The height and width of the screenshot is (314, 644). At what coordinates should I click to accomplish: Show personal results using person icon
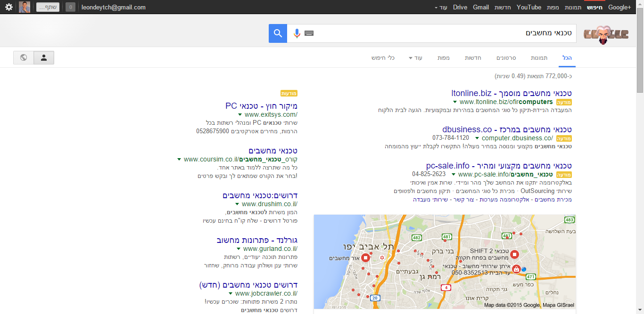click(44, 57)
